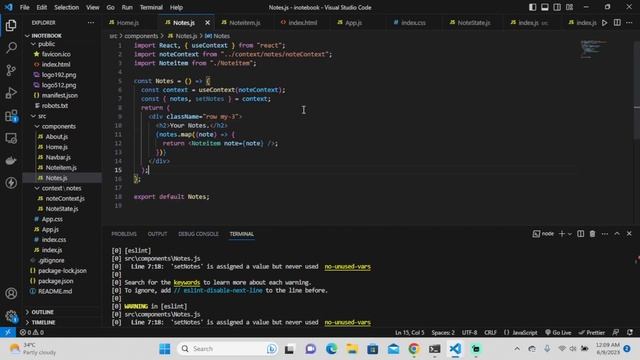
Task: Collapse the context\notes folder
Action: click(37, 188)
